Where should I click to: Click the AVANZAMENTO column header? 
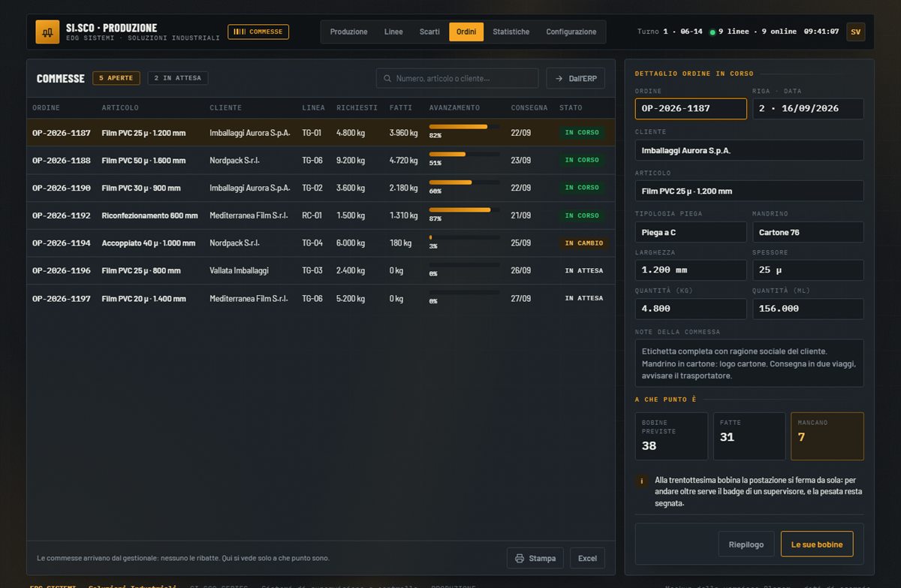tap(454, 108)
